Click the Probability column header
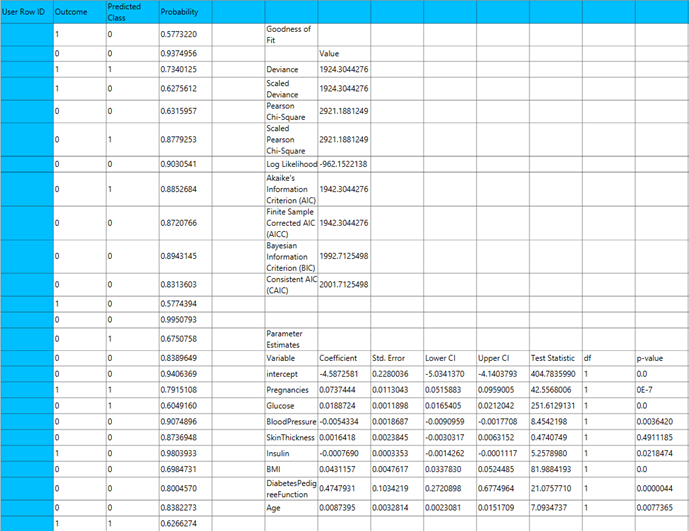 click(185, 12)
